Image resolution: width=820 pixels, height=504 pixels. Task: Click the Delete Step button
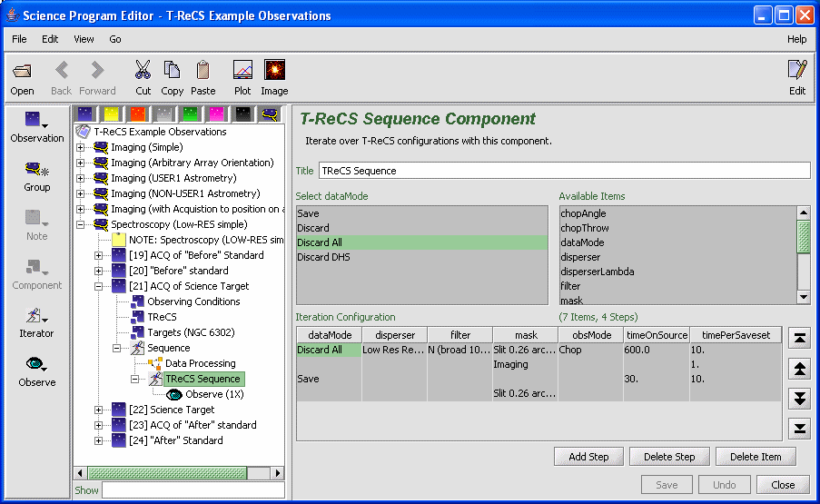(669, 457)
